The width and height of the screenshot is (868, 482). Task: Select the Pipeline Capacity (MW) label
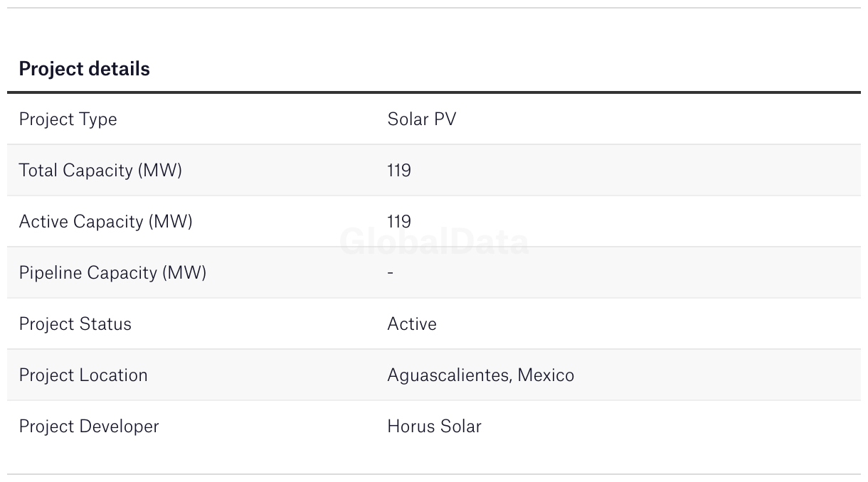pos(112,273)
